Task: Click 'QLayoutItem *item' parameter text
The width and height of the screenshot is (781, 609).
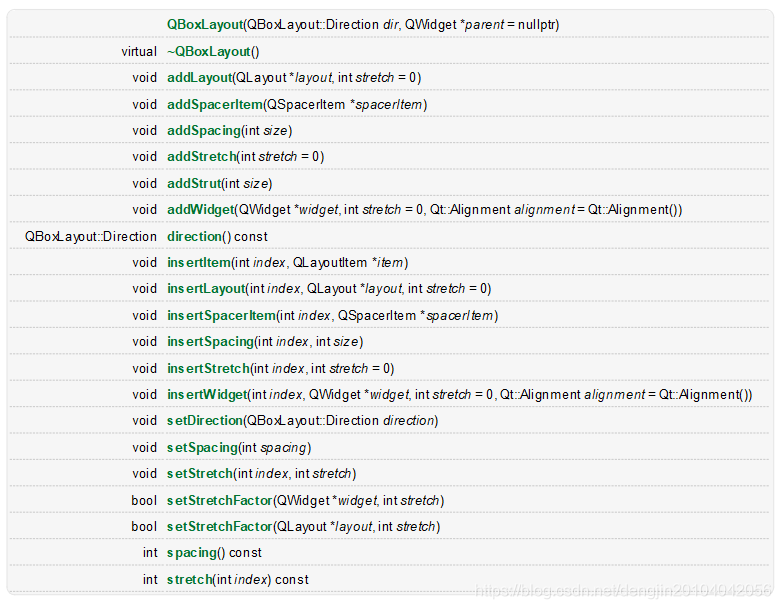Action: click(348, 262)
